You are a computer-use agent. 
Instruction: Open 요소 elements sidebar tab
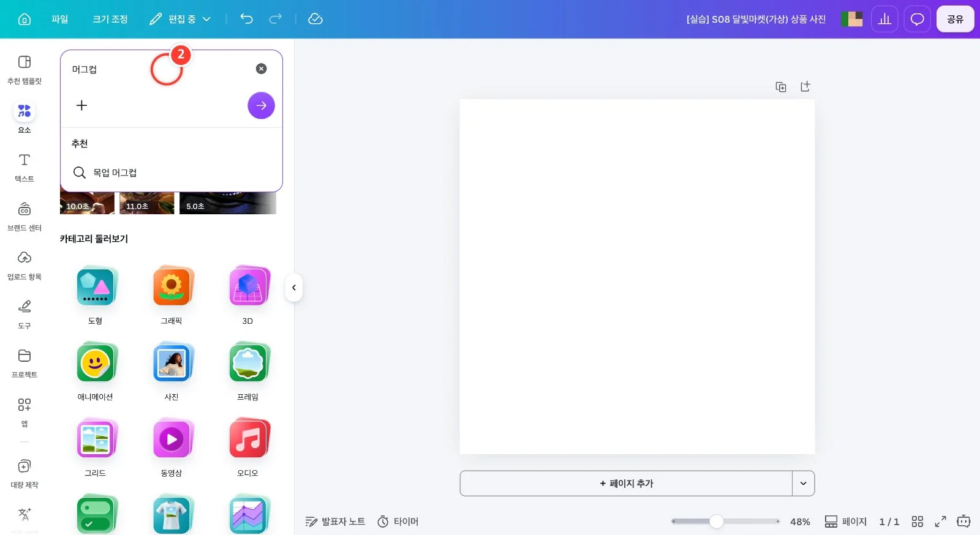24,118
